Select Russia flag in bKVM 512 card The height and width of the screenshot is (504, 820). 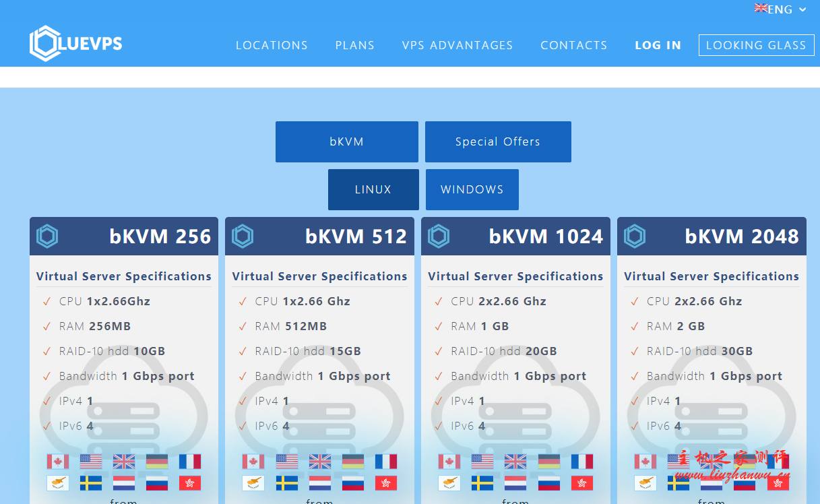[353, 483]
